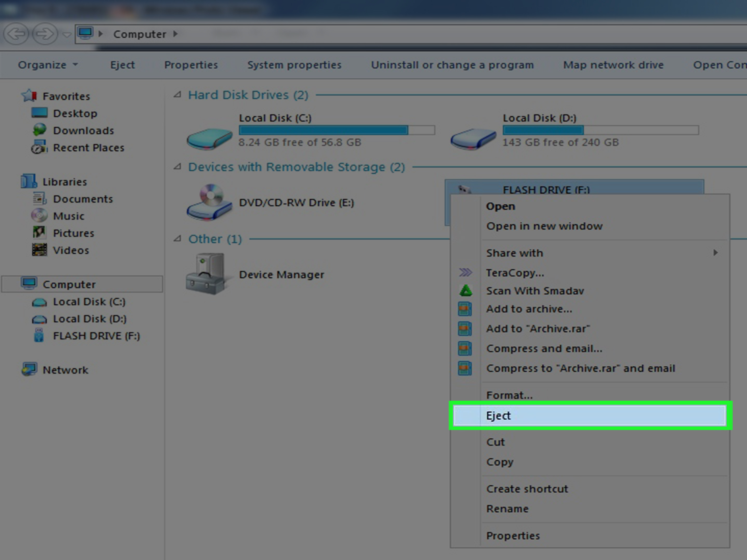Collapse the Hard Disk Drives group
This screenshot has height=560, width=747.
(178, 95)
